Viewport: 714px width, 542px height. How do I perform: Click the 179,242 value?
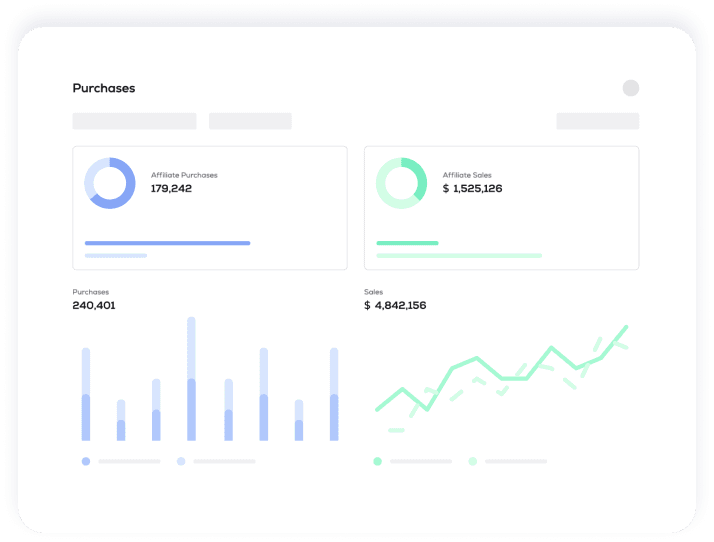pos(171,189)
